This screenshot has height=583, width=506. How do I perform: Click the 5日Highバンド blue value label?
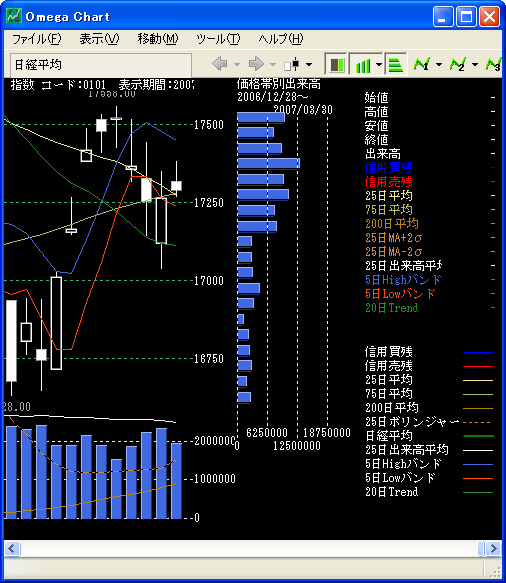pos(403,280)
